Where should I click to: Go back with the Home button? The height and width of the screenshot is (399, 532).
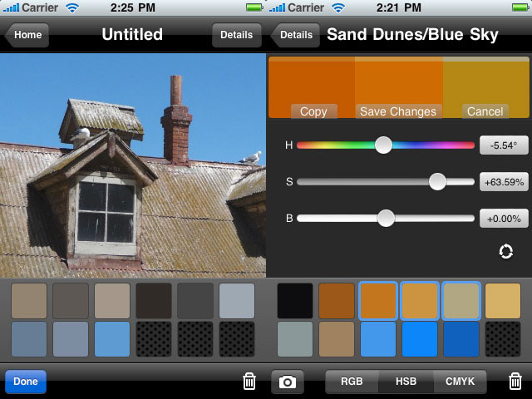tap(27, 35)
